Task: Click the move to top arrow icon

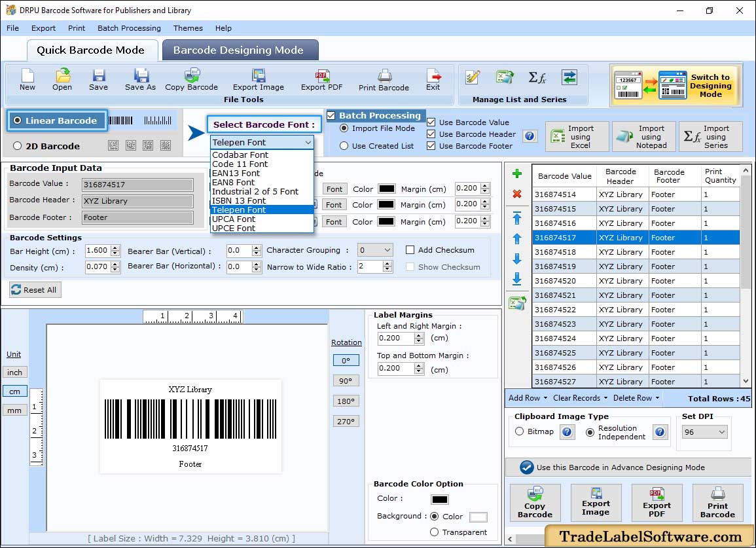Action: [x=517, y=218]
